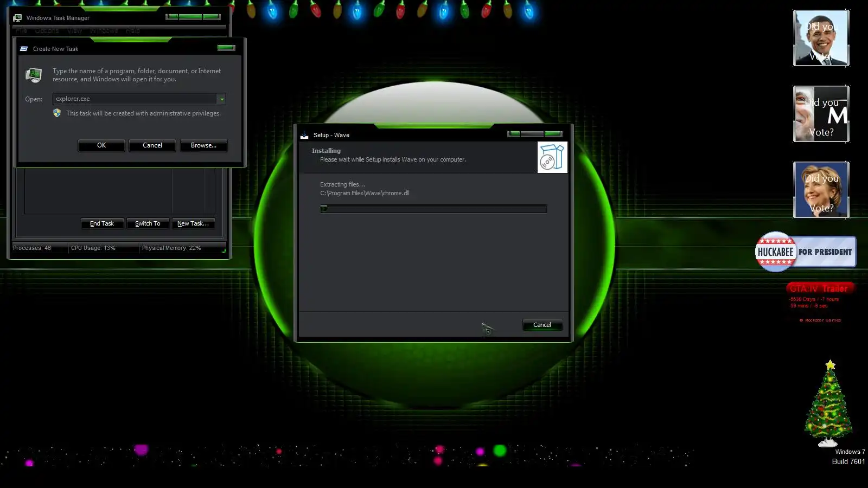Click the Setup - Wave title bar icon

click(304, 135)
